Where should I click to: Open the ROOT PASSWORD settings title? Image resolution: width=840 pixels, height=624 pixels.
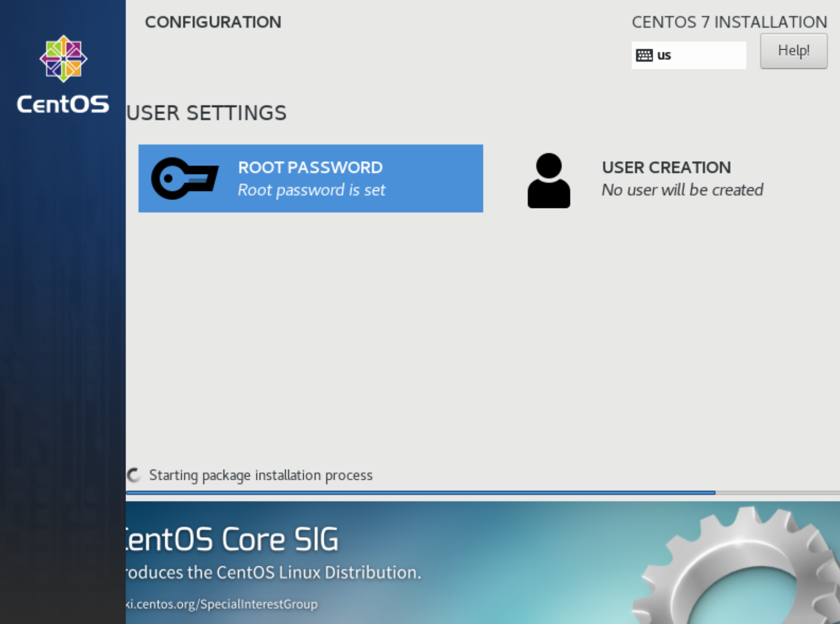[x=310, y=167]
